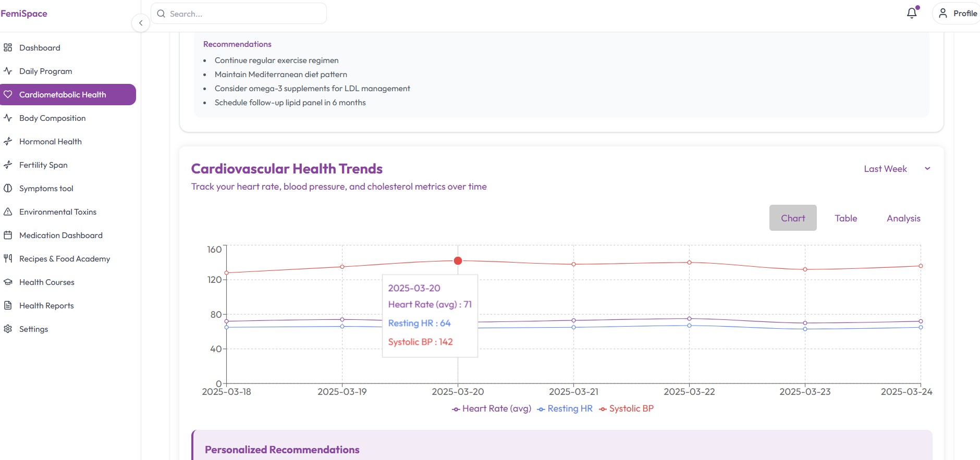Viewport: 980px width, 460px height.
Task: Open Health Courses page
Action: point(68,282)
